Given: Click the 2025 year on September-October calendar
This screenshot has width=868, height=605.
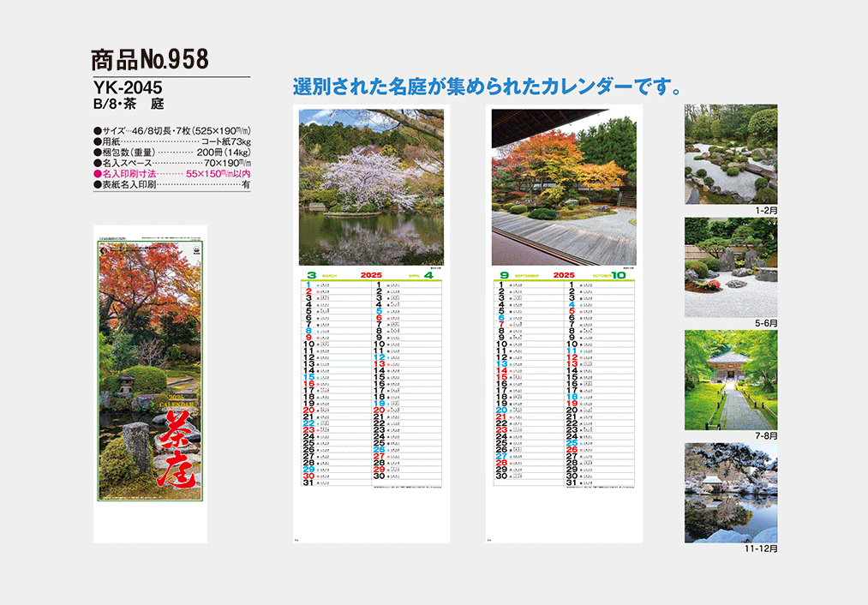Looking at the screenshot, I should tap(564, 275).
